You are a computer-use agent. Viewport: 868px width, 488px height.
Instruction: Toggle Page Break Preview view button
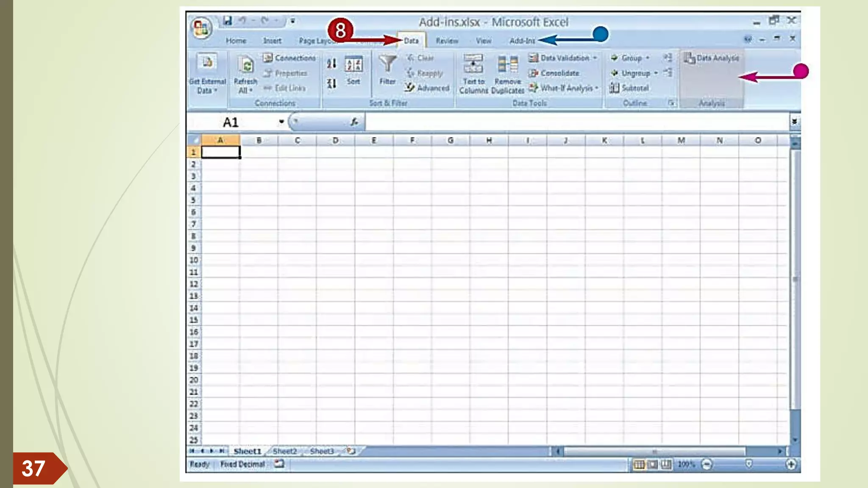pyautogui.click(x=666, y=465)
